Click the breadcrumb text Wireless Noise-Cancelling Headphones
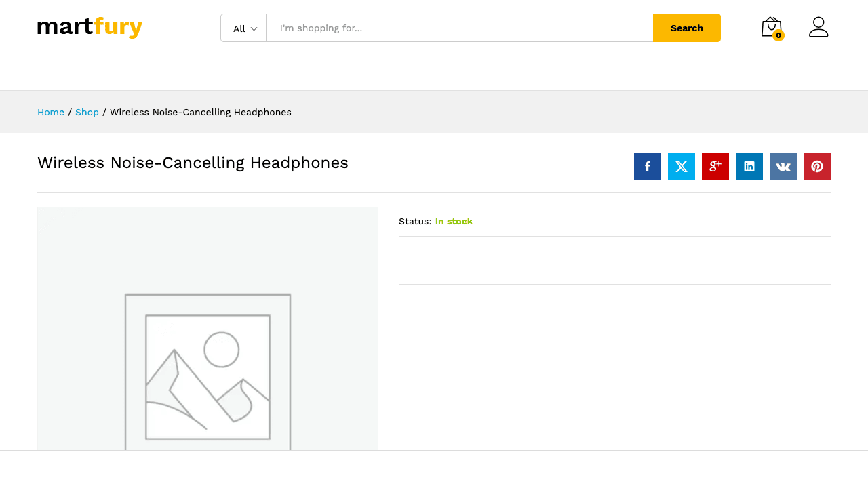868x488 pixels. pyautogui.click(x=201, y=112)
